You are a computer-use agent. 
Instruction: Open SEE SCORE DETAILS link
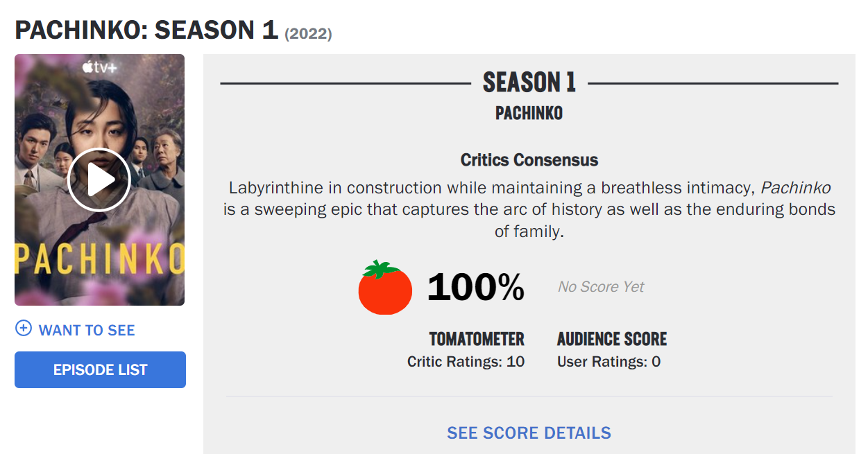(x=529, y=433)
